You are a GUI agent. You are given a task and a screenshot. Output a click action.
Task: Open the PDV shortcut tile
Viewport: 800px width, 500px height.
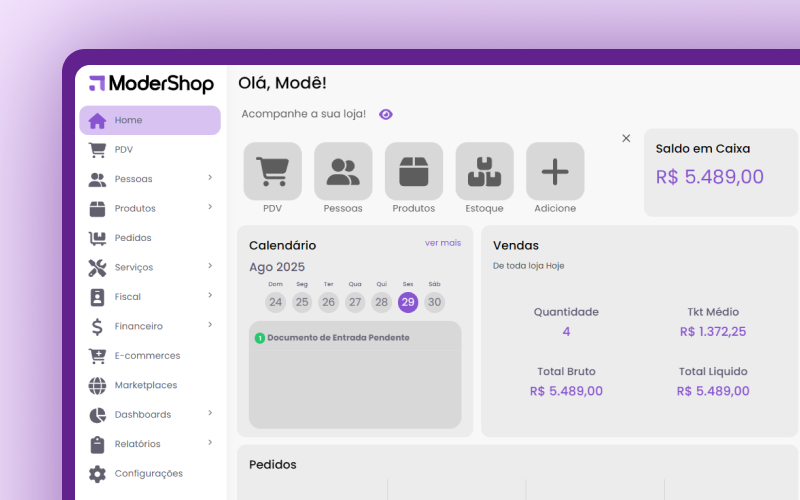pyautogui.click(x=272, y=171)
